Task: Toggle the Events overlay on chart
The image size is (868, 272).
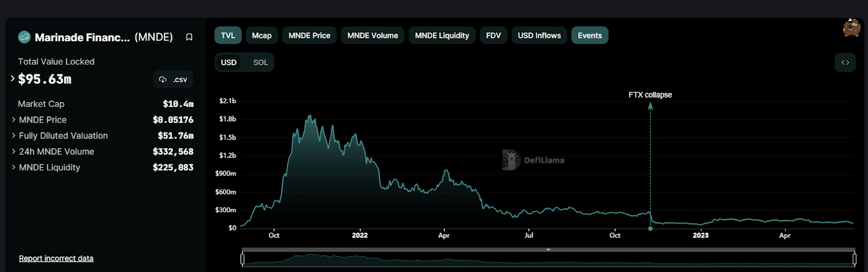Action: [x=590, y=35]
